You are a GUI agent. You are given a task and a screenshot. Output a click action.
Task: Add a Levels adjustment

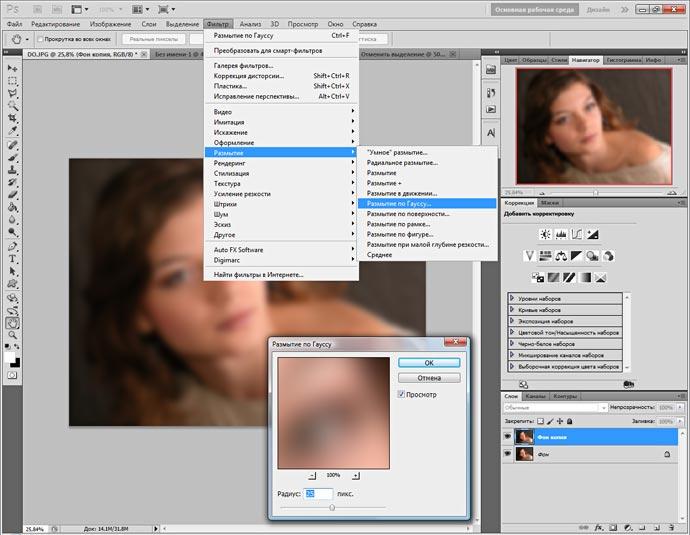[561, 235]
